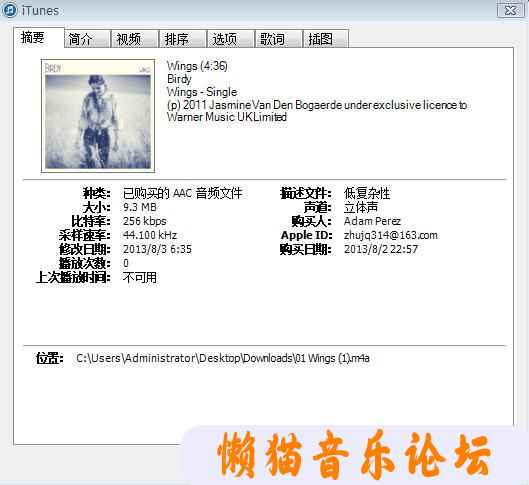
Task: Click the purchaser name Adam Perez
Action: click(372, 221)
